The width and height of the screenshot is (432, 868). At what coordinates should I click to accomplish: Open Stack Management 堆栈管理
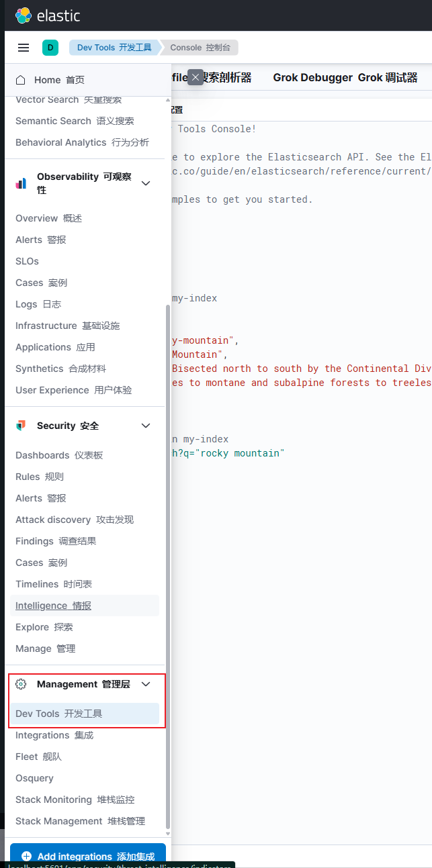[80, 821]
